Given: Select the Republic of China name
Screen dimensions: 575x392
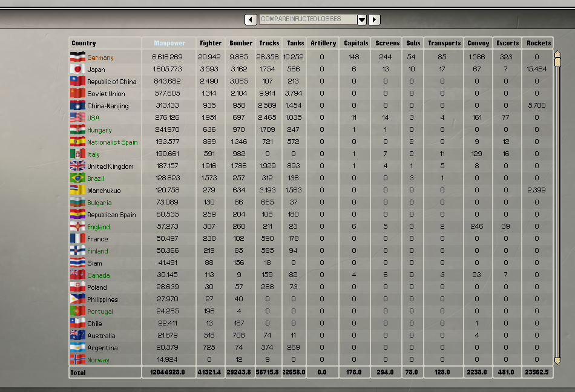Looking at the screenshot, I should 112,82.
